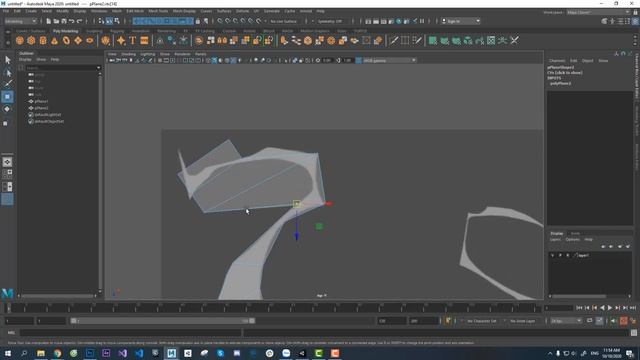Click the Redo arrow in status line
640x360 pixels.
[x=80, y=21]
